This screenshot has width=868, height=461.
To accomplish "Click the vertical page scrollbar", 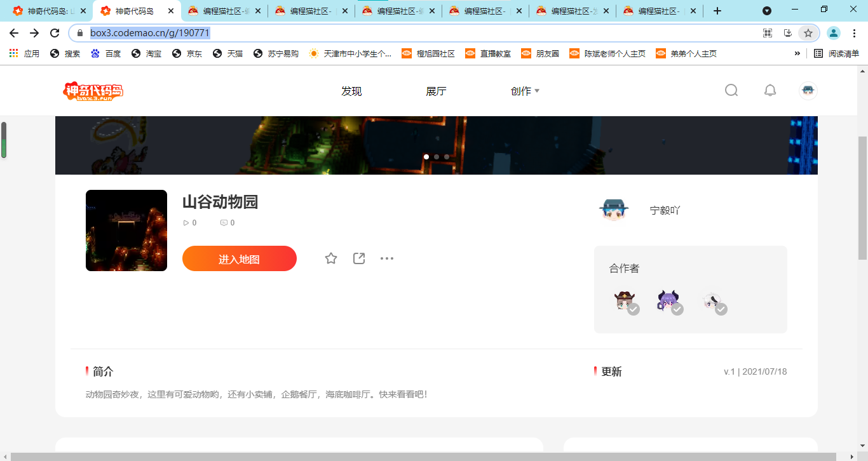I will [862, 197].
